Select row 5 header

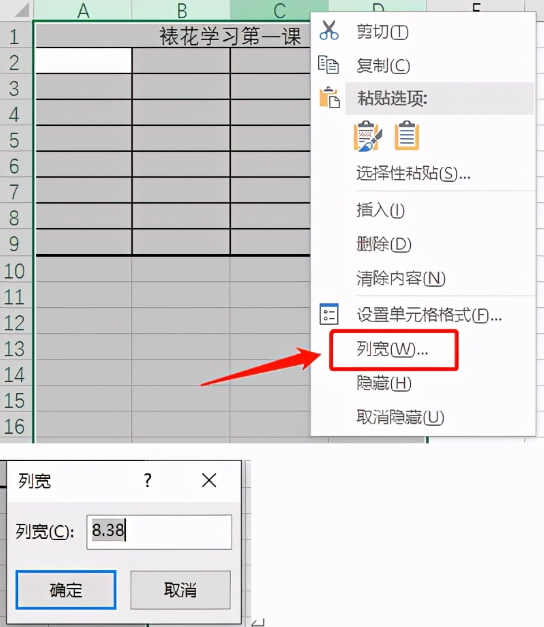coord(14,140)
